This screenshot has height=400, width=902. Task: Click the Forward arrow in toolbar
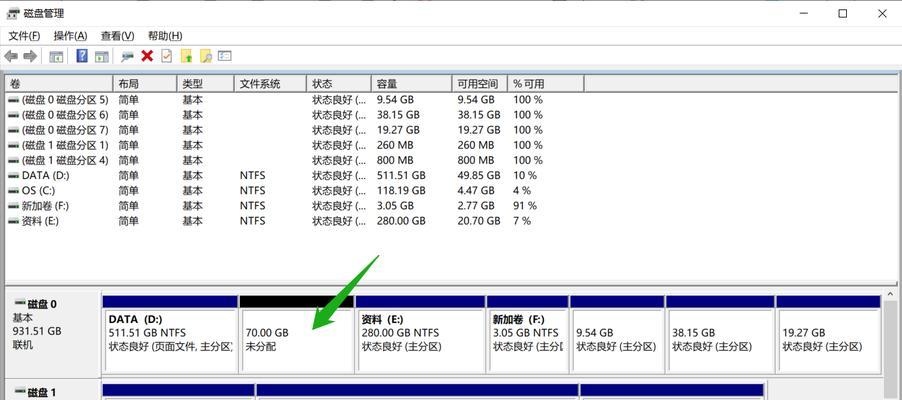pyautogui.click(x=30, y=56)
